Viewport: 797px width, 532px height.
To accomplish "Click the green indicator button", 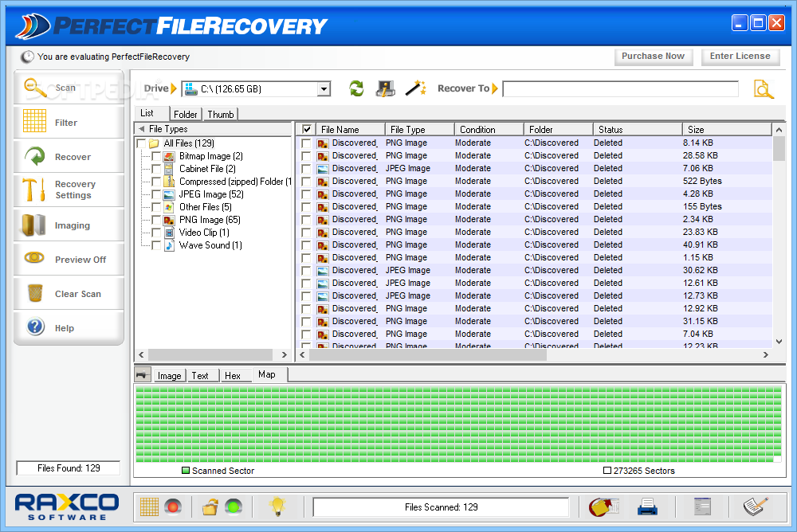I will point(234,507).
